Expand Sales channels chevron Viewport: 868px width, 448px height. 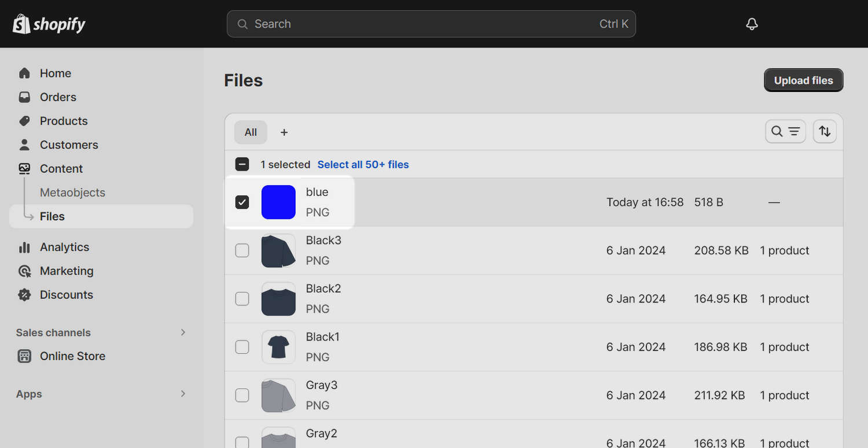point(183,332)
